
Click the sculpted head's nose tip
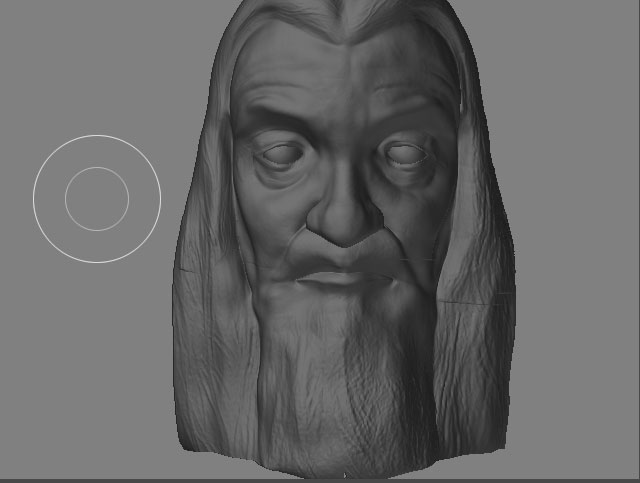click(x=345, y=225)
